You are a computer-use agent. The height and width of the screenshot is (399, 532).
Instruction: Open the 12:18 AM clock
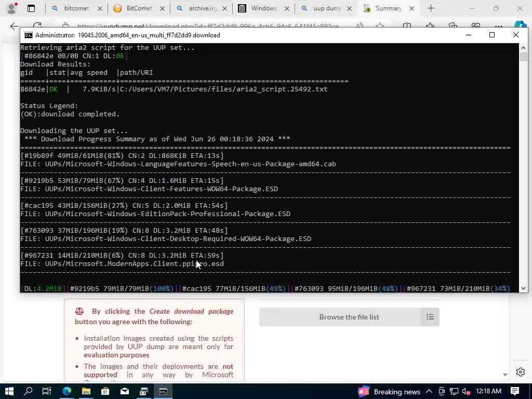(488, 391)
